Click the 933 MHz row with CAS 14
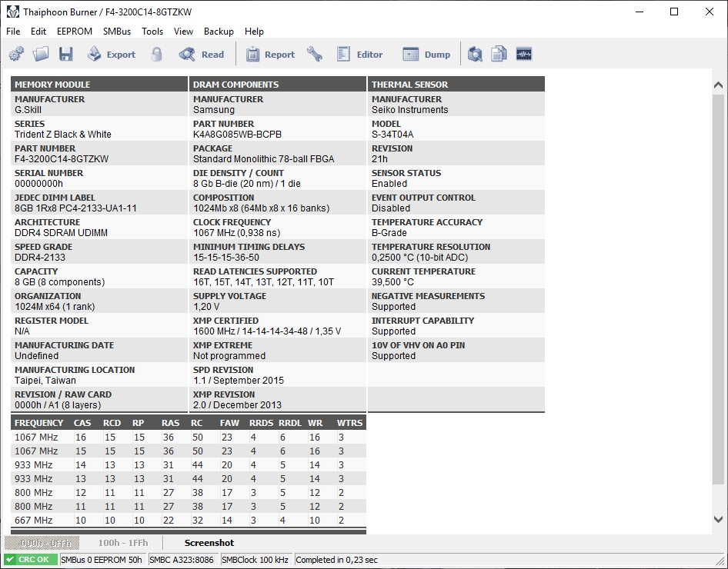Viewport: 728px width, 569px height. pos(189,464)
